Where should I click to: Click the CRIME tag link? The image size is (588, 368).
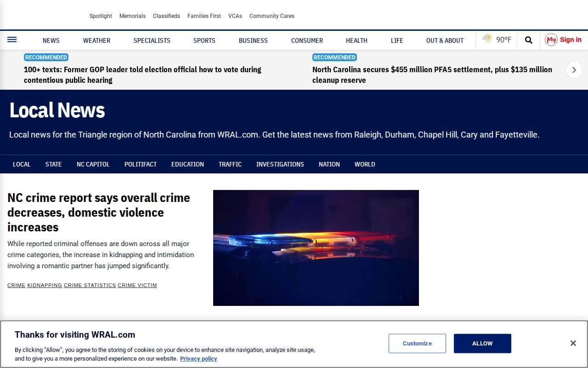(16, 285)
